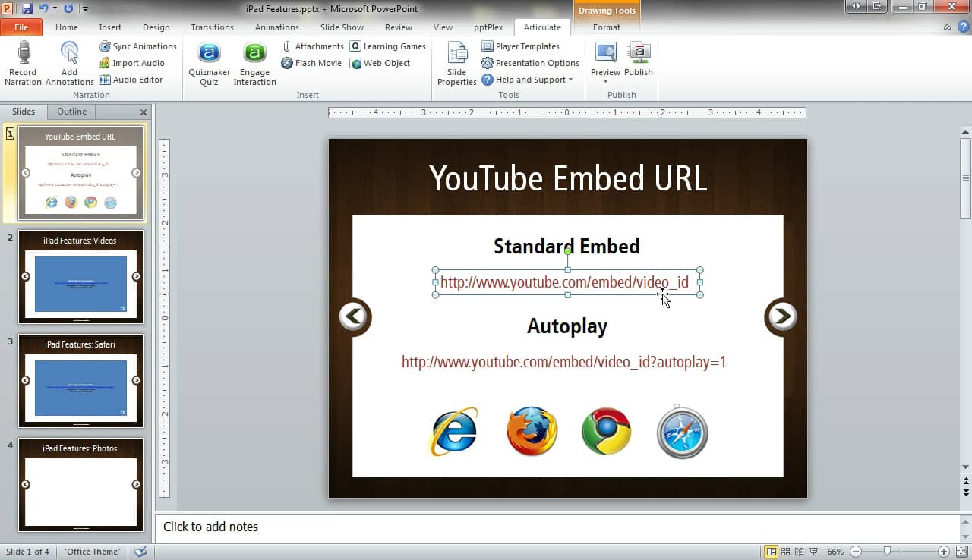
Task: Click the zoom slider handle
Action: pyautogui.click(x=886, y=552)
